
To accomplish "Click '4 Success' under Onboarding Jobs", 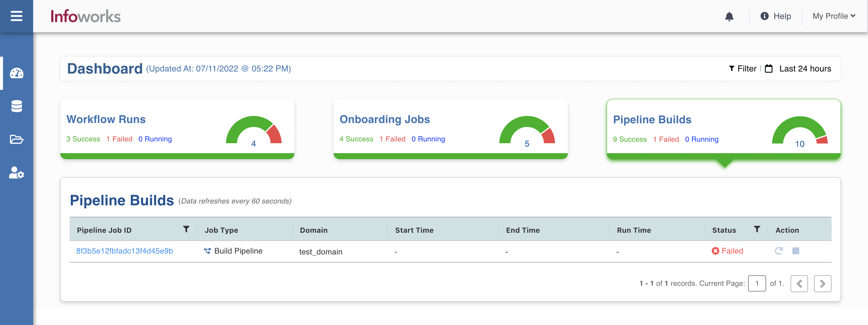I will 356,139.
